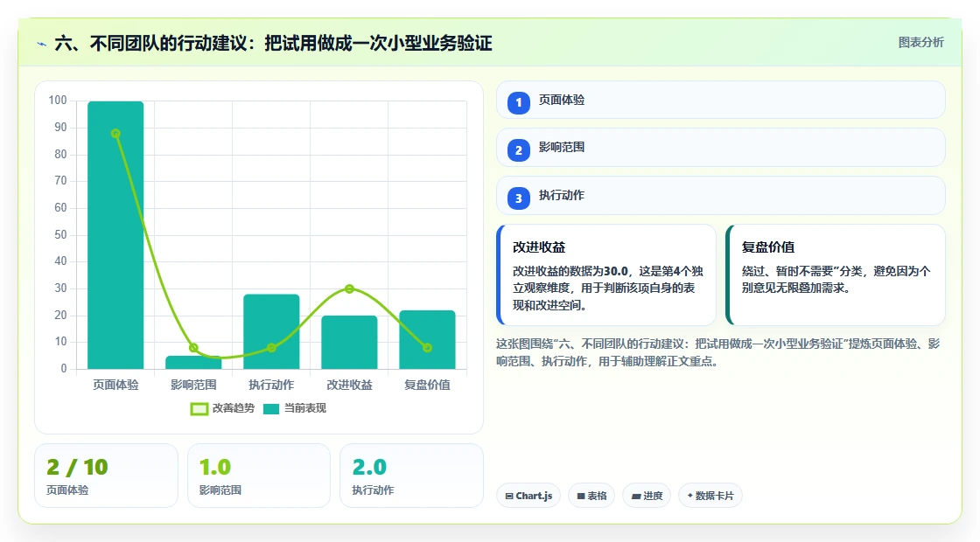The height and width of the screenshot is (542, 980).
Task: Click the 复盘价值 bar in the chart
Action: point(428,340)
